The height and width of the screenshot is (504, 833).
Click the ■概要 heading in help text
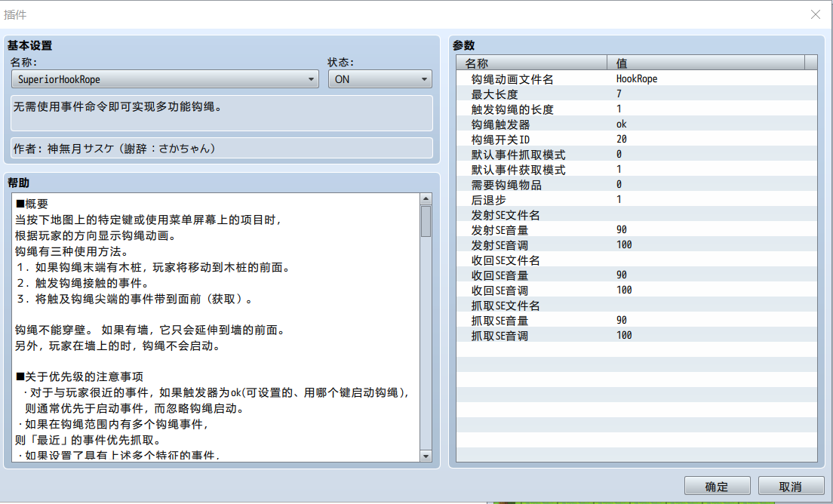(32, 204)
